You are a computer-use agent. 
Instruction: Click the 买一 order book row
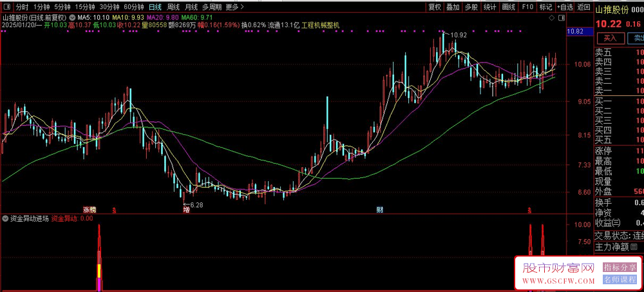620,101
